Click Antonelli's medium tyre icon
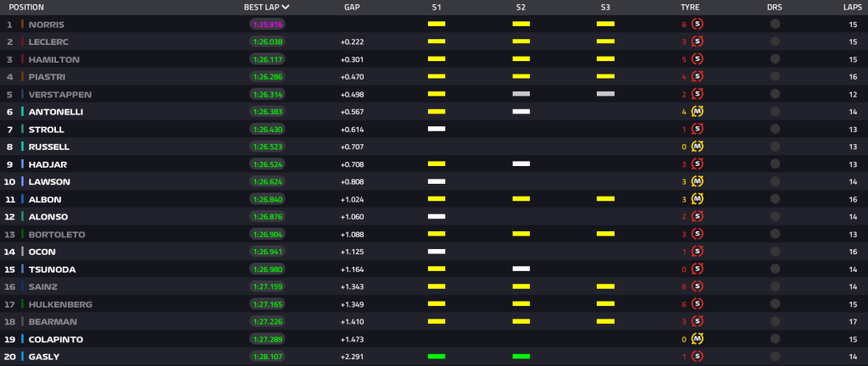 pos(698,112)
